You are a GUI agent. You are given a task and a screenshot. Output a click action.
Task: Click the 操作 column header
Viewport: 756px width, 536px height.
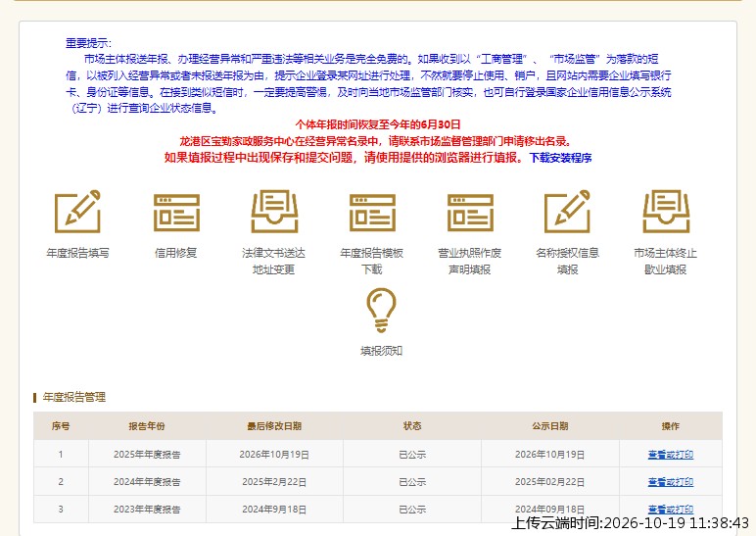(671, 426)
